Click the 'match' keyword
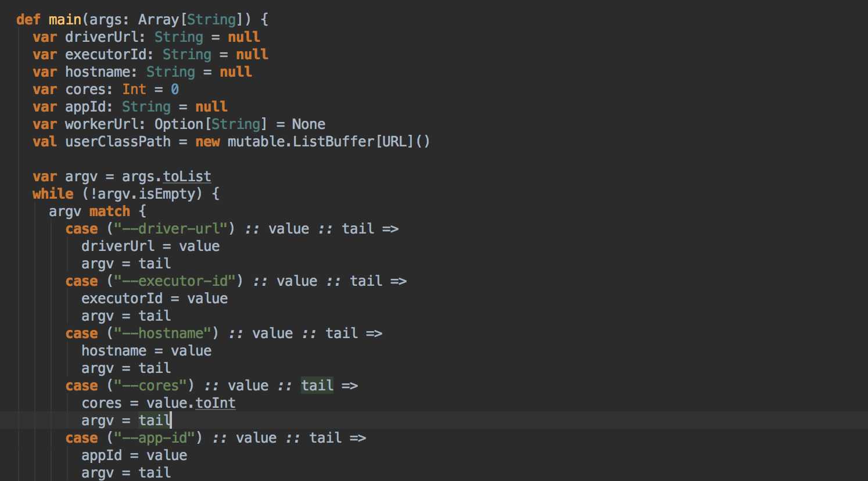 click(x=110, y=211)
